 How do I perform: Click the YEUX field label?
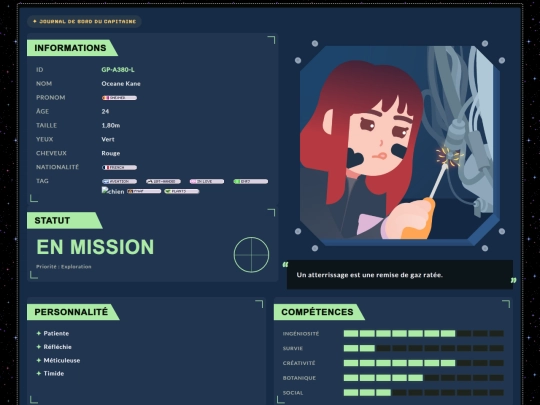[44, 139]
